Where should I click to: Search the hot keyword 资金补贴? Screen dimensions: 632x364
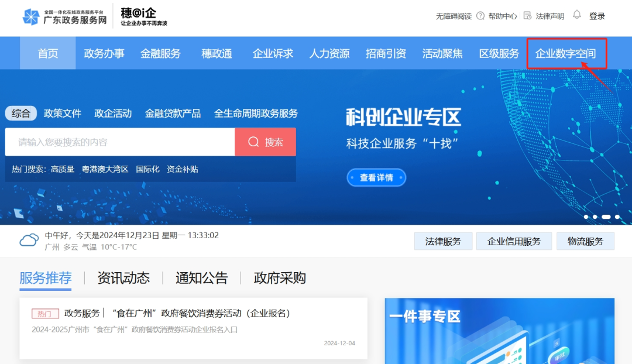coord(183,169)
